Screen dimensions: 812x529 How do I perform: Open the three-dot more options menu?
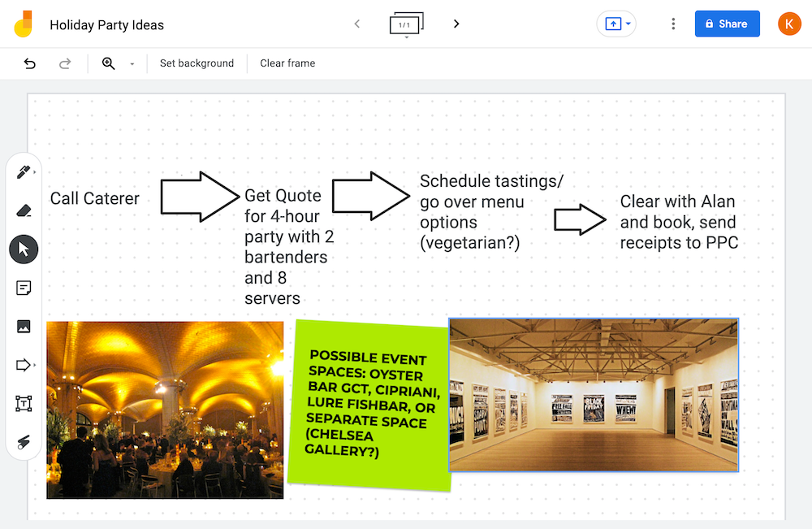(673, 24)
